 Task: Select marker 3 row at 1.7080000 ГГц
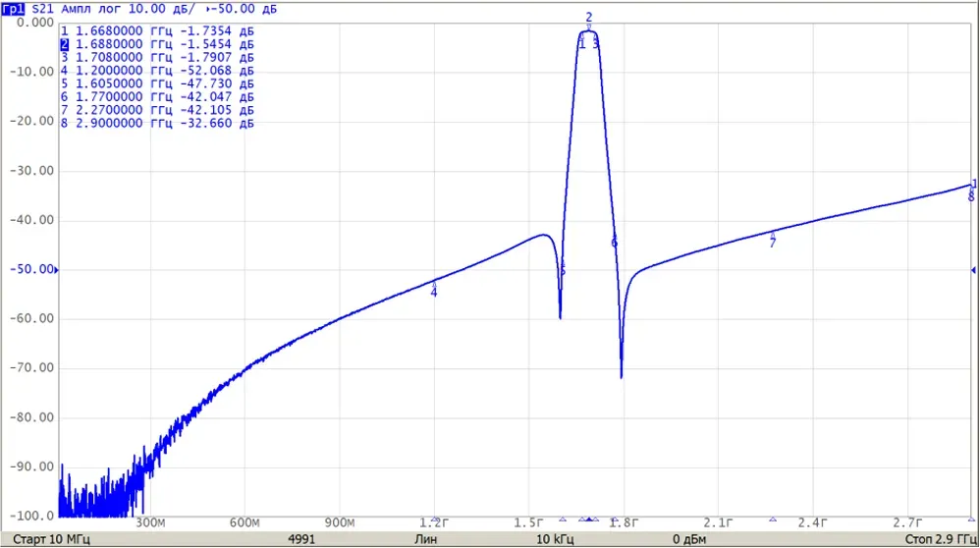point(157,58)
